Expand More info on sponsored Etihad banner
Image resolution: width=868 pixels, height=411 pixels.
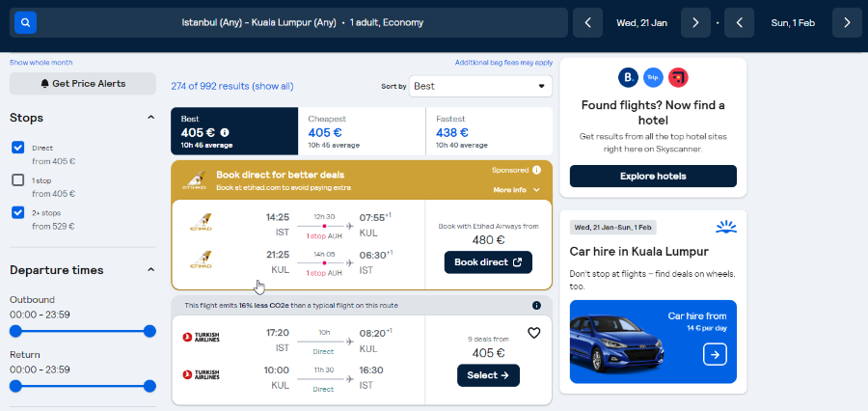pos(517,190)
